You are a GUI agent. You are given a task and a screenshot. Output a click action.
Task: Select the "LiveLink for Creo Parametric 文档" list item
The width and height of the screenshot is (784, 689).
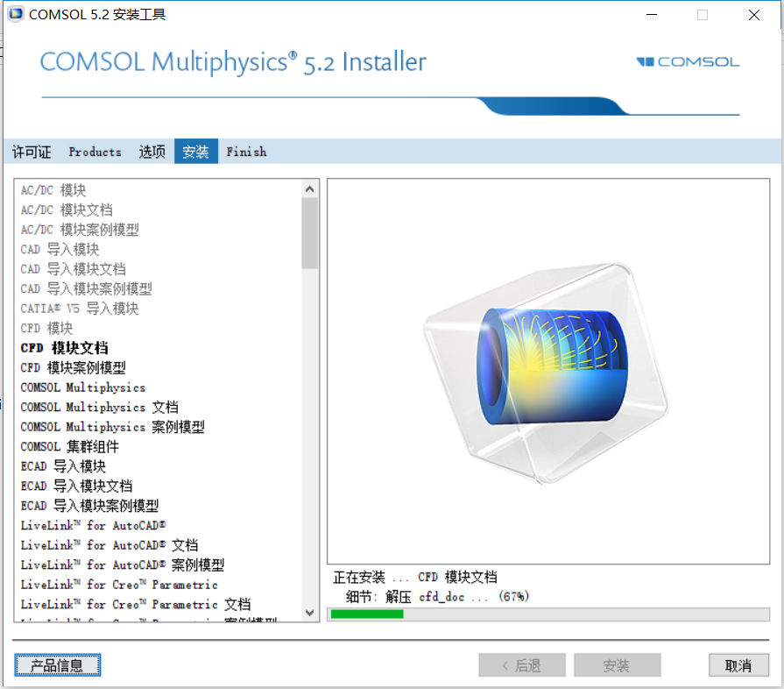click(136, 605)
